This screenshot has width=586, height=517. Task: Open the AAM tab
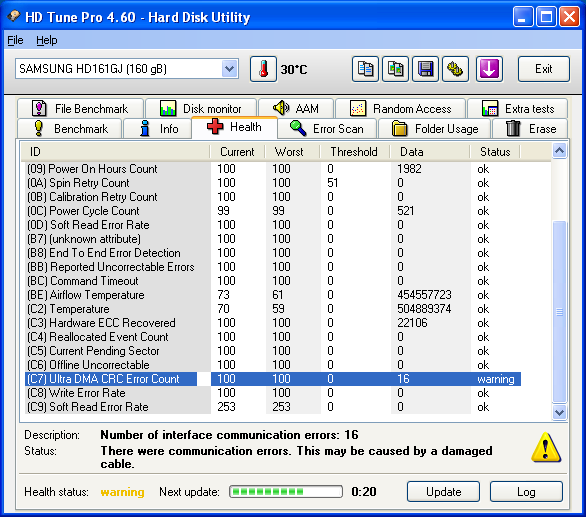[296, 109]
